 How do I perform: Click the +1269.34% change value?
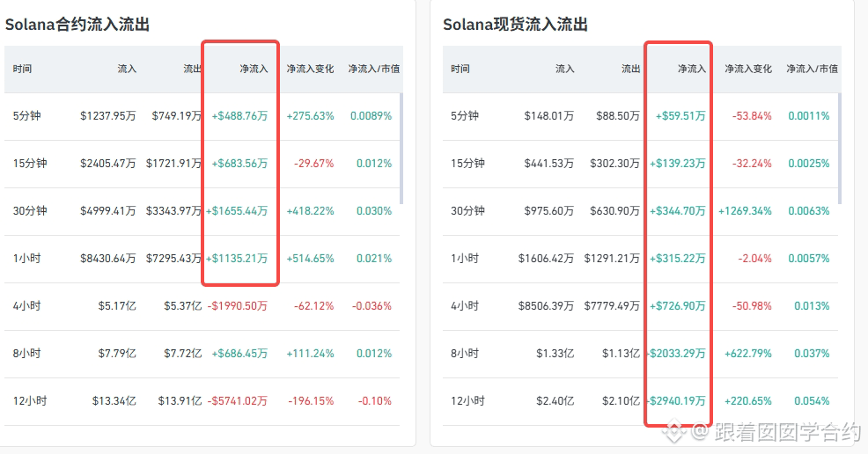point(745,211)
